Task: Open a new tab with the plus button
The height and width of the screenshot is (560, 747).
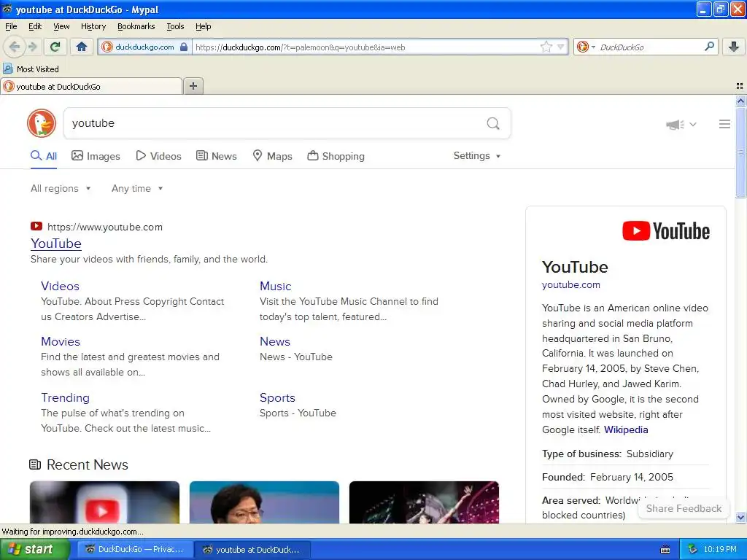Action: [193, 86]
